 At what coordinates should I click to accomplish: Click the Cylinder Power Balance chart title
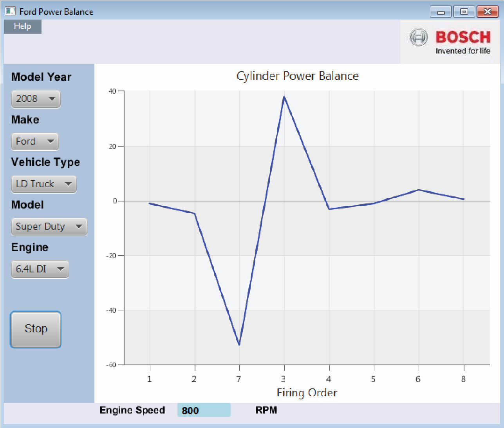pyautogui.click(x=297, y=76)
